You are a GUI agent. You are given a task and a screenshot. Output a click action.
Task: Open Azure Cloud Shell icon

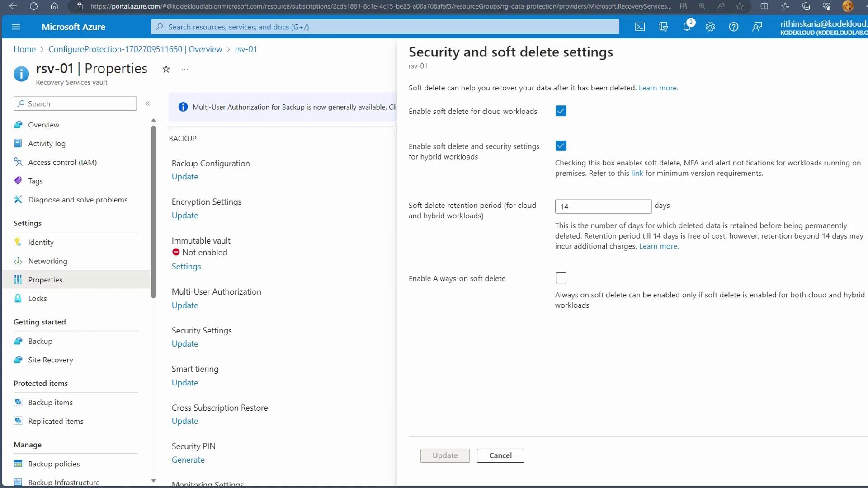(640, 27)
